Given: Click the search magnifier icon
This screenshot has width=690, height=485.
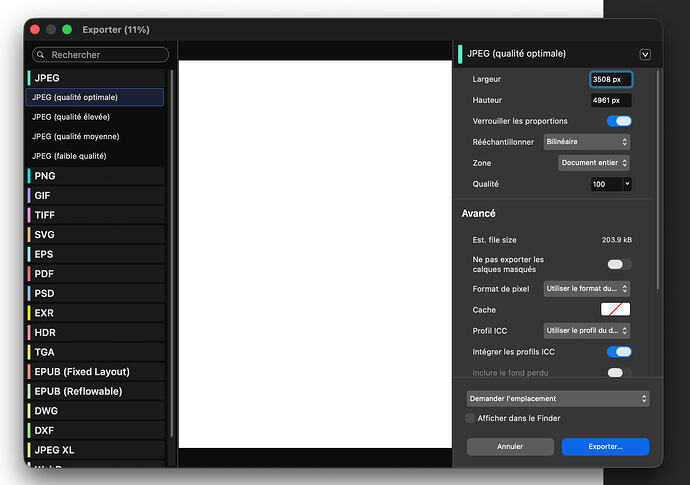Looking at the screenshot, I should point(40,55).
